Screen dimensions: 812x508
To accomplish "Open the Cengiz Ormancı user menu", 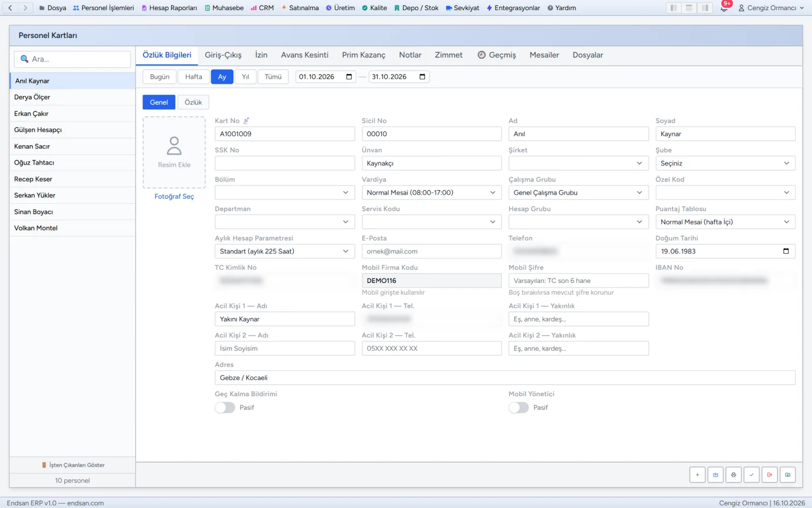I will pos(771,8).
